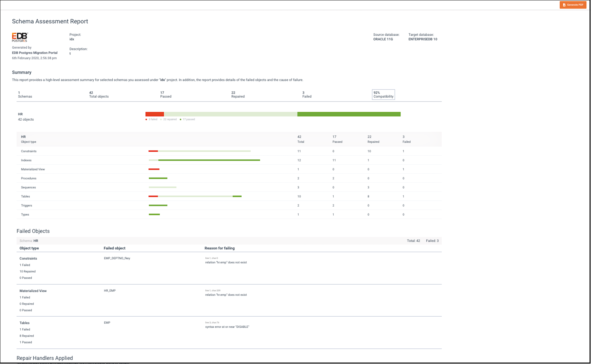591x364 pixels.
Task: Click the 'Reason for failing' column header
Action: tap(219, 248)
